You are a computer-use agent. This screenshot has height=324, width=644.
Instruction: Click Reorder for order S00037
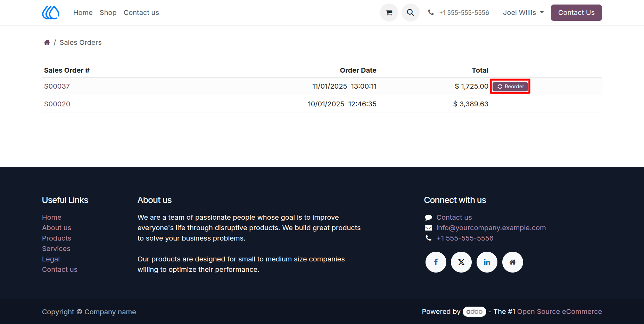point(510,87)
